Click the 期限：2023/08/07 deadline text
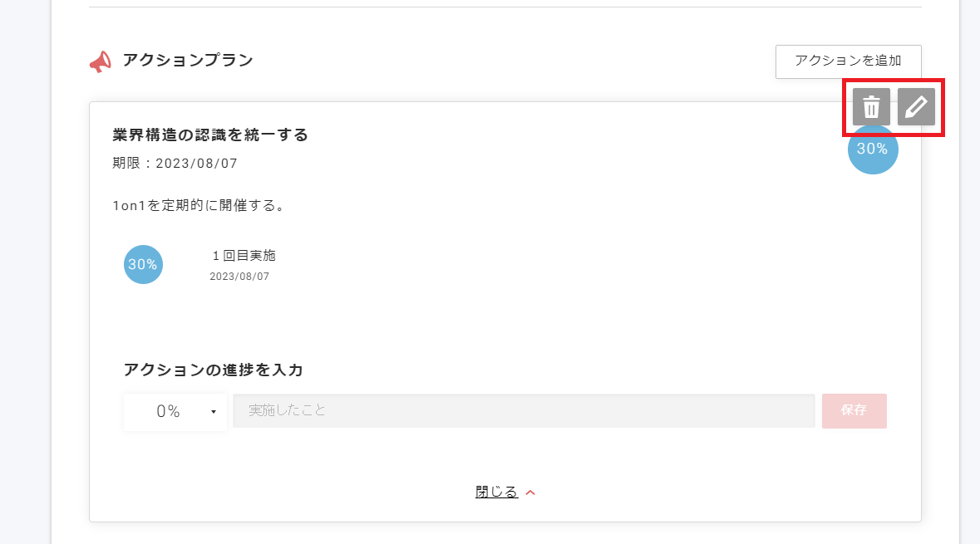 coord(175,164)
